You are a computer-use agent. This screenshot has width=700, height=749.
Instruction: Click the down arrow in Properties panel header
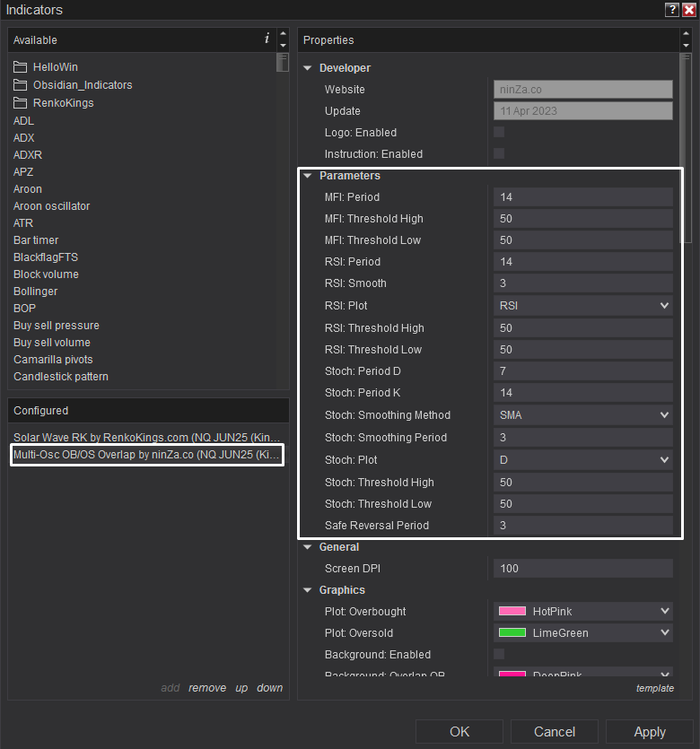pos(687,46)
